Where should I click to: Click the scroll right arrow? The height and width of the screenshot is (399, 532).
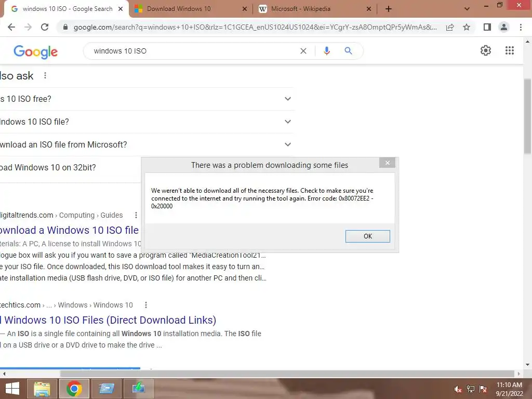(x=518, y=374)
